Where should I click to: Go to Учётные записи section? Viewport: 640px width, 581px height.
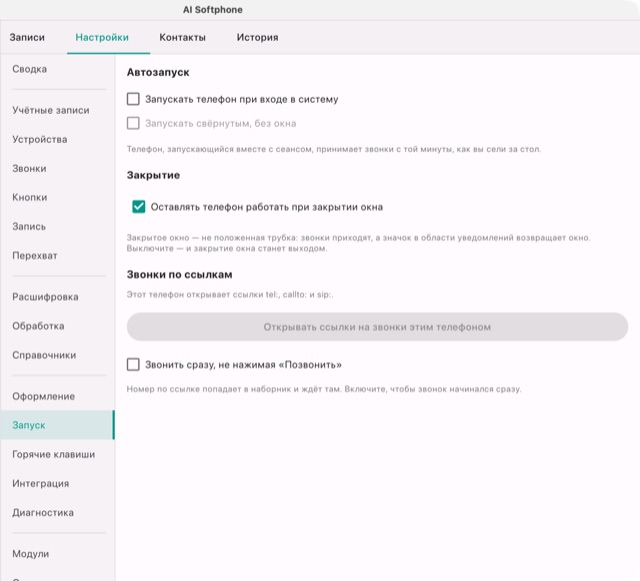58,110
